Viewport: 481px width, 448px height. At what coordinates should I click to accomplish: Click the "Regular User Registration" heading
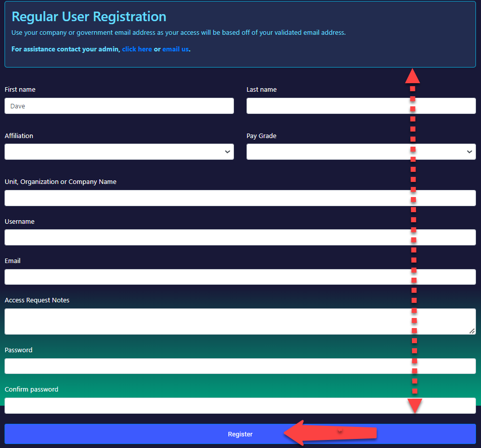[x=89, y=17]
